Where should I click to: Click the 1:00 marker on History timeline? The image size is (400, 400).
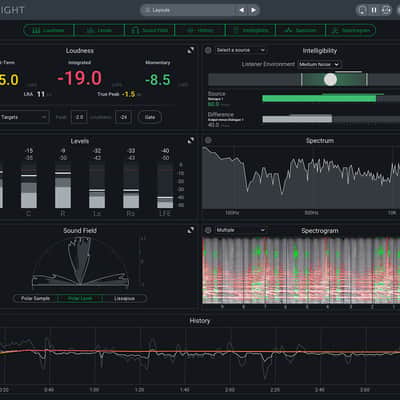click(x=94, y=389)
